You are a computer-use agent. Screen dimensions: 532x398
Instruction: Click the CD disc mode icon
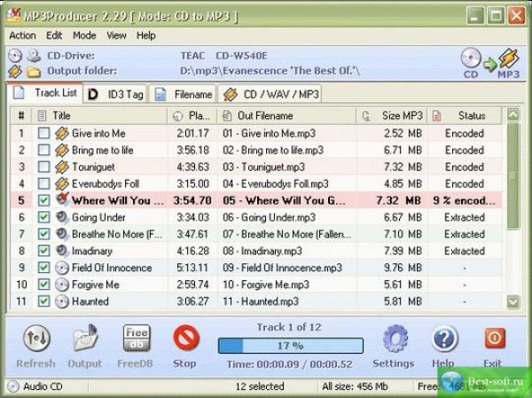tap(471, 58)
